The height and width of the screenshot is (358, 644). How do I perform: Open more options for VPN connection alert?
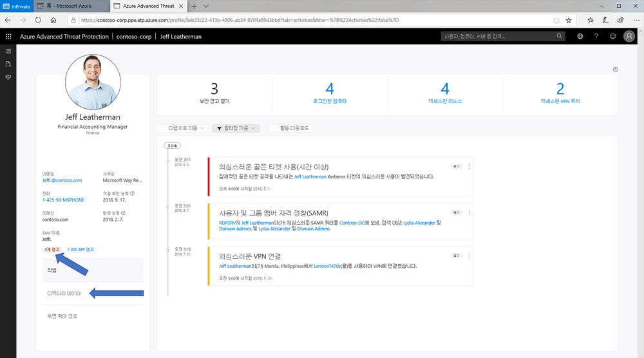click(469, 256)
